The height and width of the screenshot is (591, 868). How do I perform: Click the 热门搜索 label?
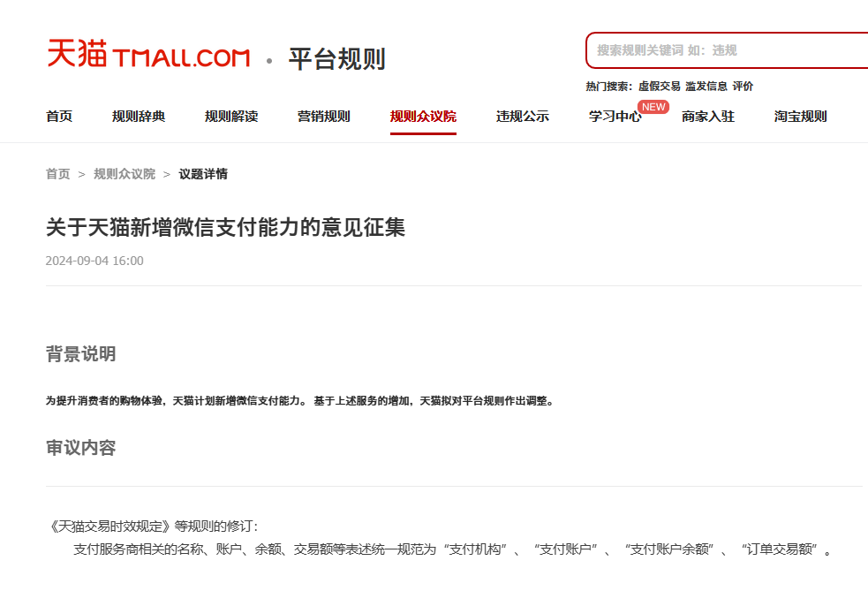tap(609, 87)
